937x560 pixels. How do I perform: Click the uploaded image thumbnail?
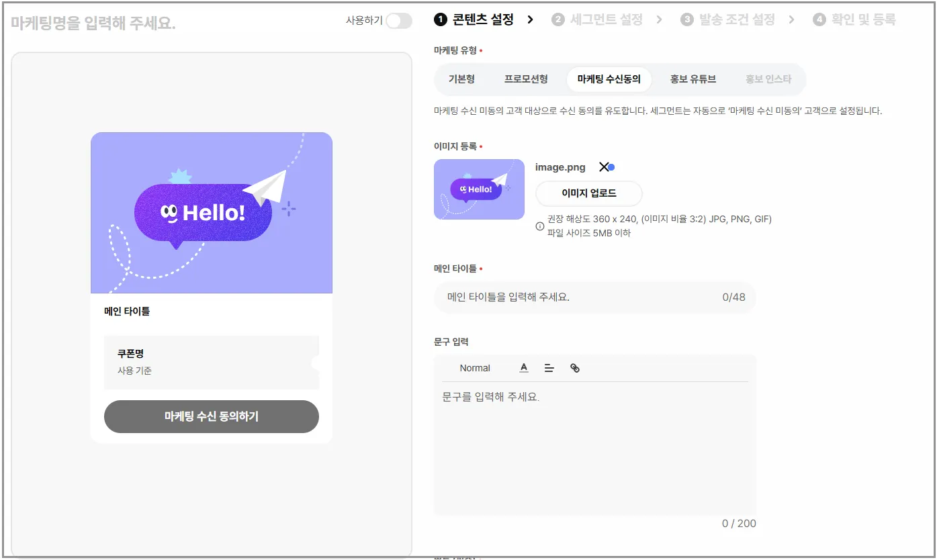(x=479, y=189)
